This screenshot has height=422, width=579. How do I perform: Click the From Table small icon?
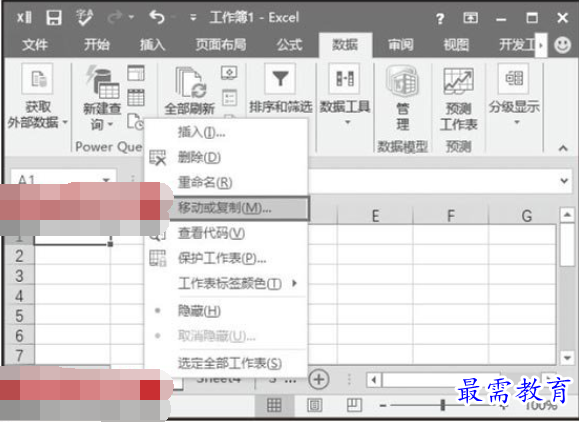pos(136,97)
